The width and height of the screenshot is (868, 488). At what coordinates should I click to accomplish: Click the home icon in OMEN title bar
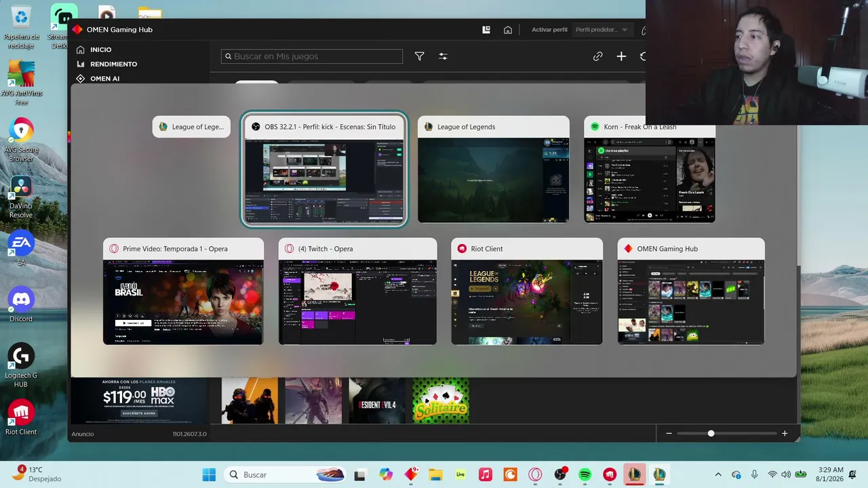(507, 30)
